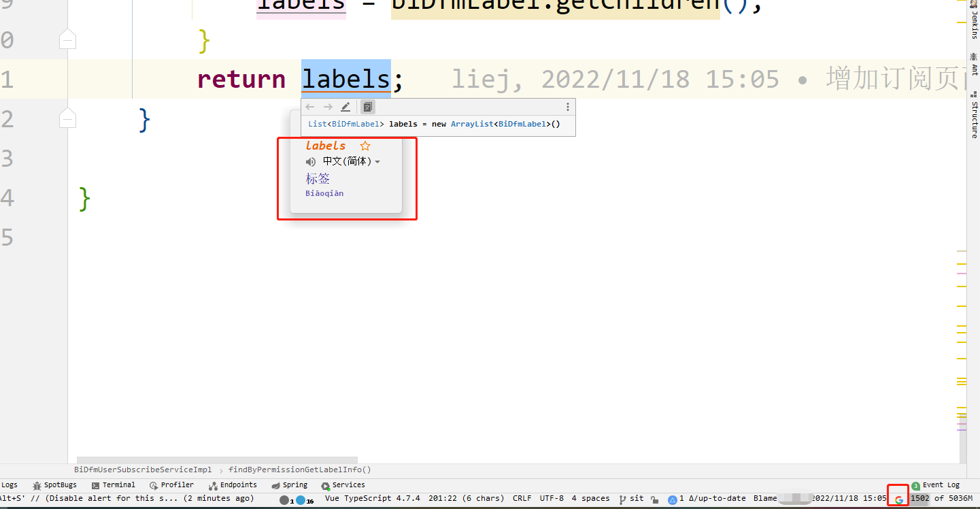
Task: Click the gray circle indicator in status bar
Action: point(284,500)
